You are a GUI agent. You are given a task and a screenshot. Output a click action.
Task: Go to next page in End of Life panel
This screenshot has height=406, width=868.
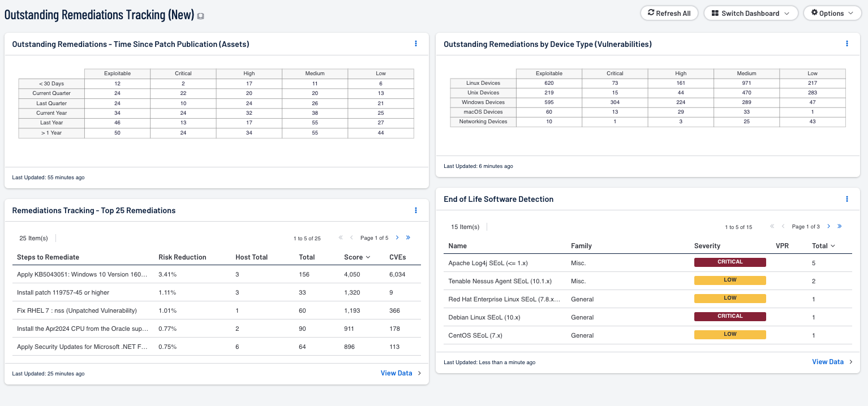pos(829,227)
